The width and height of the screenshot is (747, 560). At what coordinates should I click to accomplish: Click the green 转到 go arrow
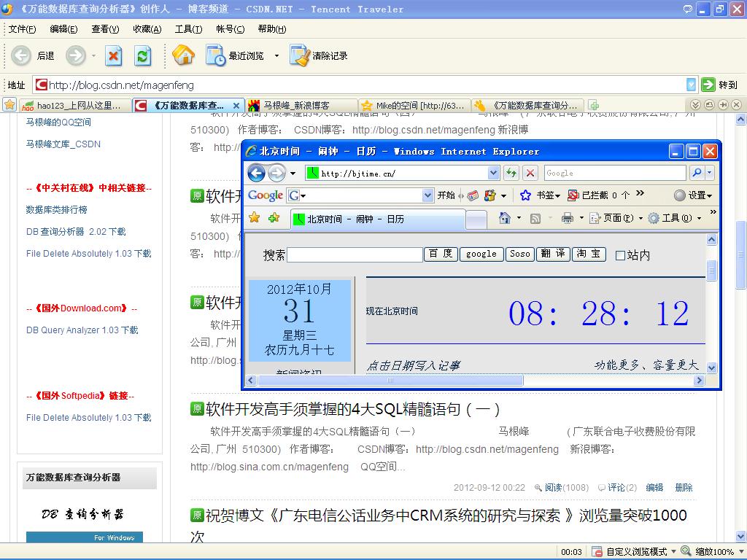(x=708, y=85)
